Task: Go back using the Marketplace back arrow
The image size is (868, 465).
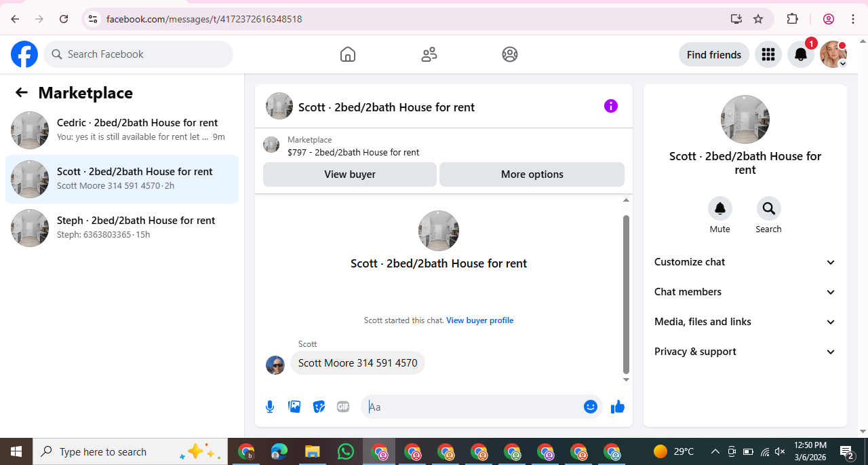Action: point(22,93)
